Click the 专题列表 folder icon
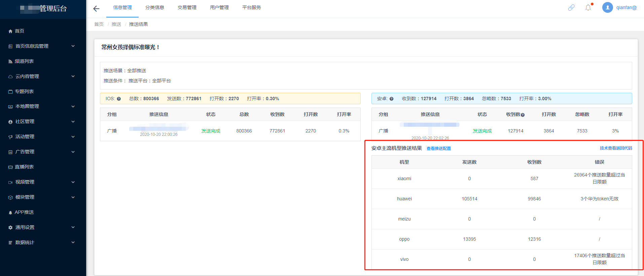This screenshot has width=644, height=276. click(10, 92)
